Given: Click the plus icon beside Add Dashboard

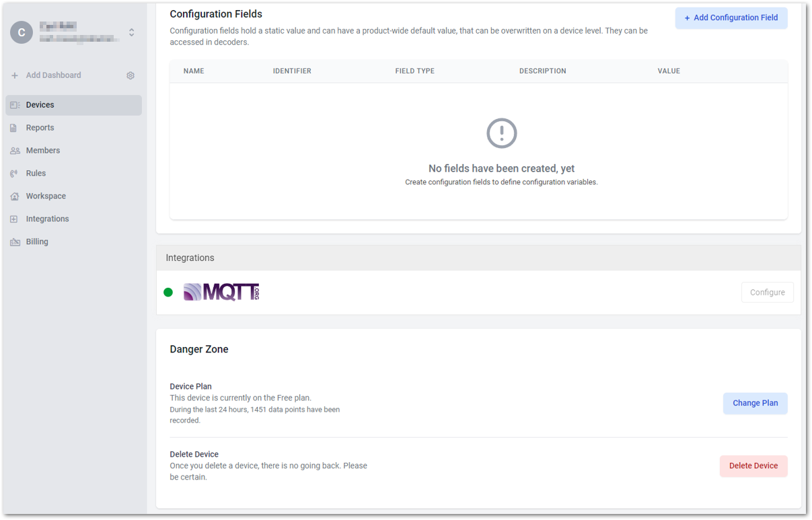Looking at the screenshot, I should pos(15,75).
